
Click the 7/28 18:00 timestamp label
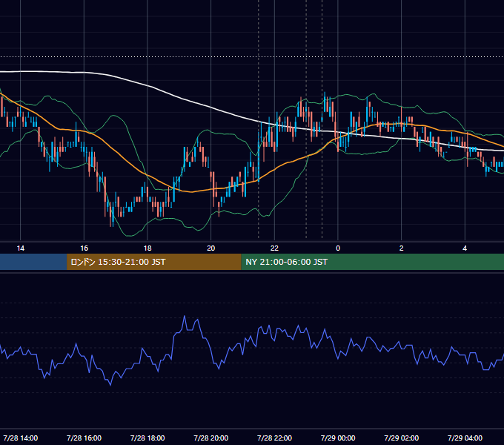(x=147, y=438)
